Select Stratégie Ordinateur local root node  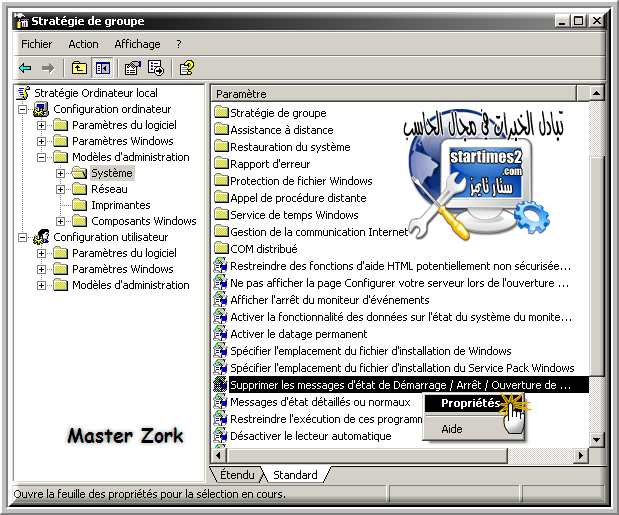click(x=96, y=93)
